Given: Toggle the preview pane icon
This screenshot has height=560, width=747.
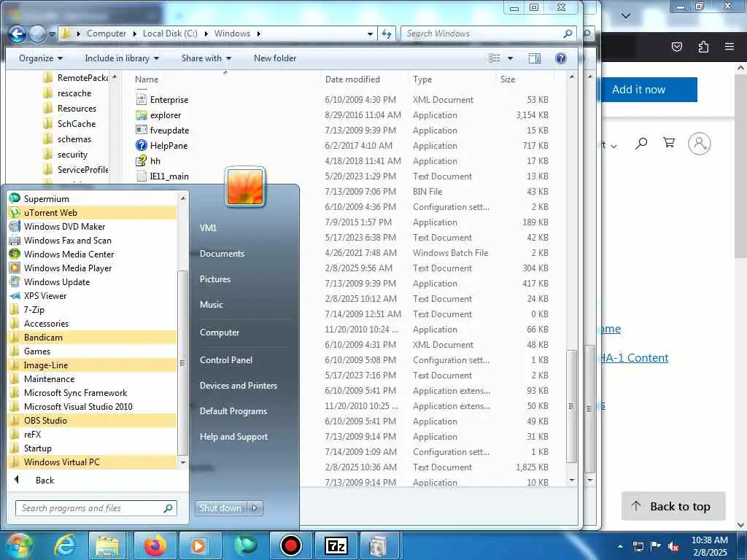Looking at the screenshot, I should 535,58.
